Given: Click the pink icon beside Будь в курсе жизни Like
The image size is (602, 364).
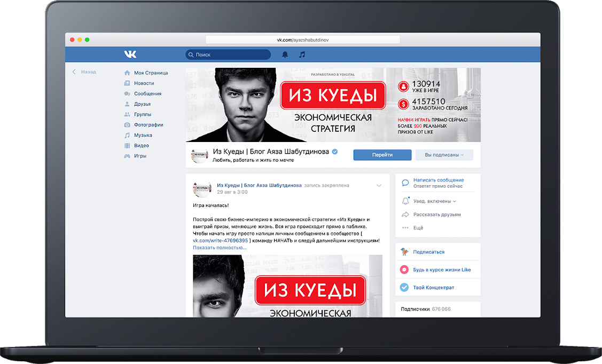Looking at the screenshot, I should 404,270.
